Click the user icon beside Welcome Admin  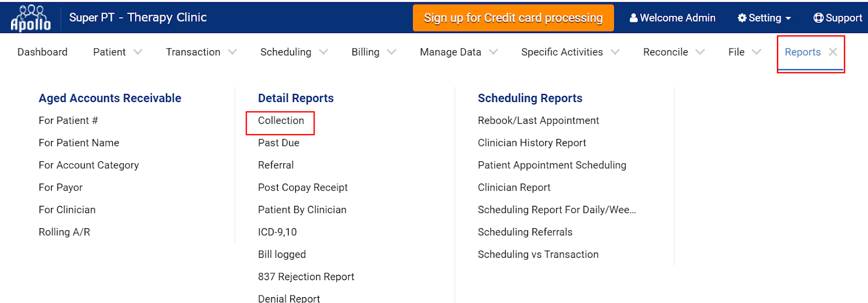pos(633,18)
